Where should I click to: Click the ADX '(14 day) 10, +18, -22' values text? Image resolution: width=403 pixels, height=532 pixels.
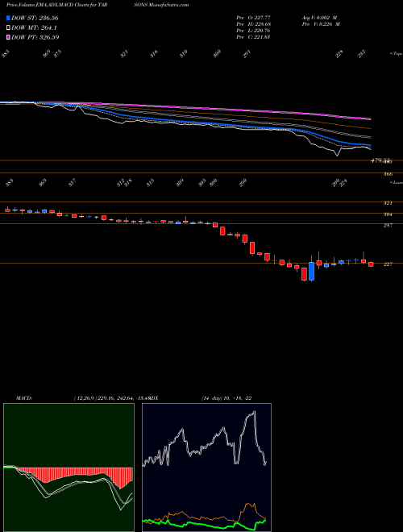pos(226,398)
